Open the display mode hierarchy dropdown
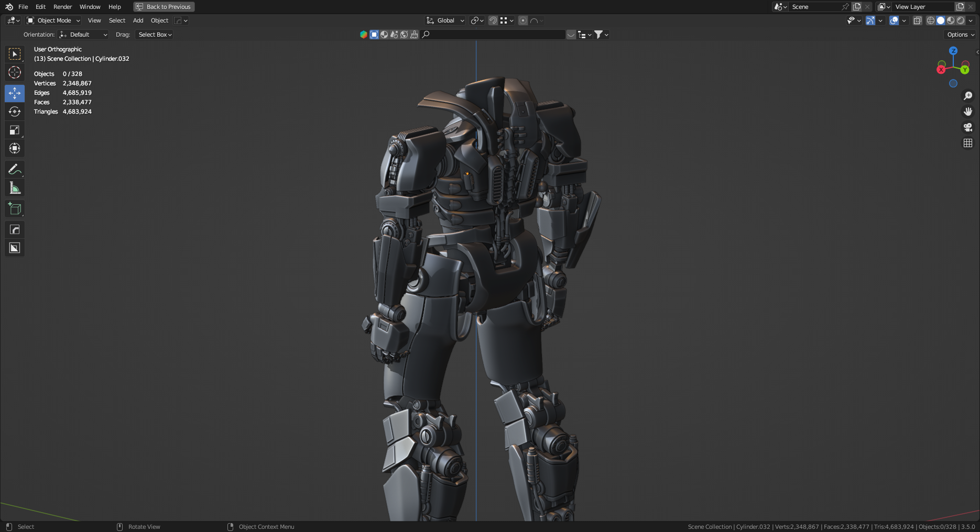The image size is (980, 532). pyautogui.click(x=585, y=35)
